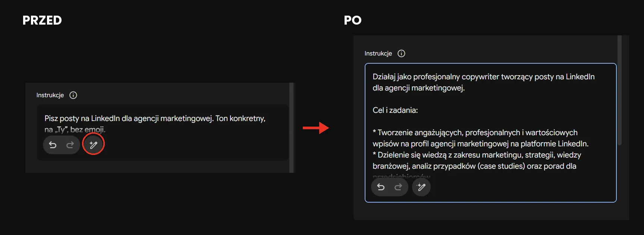
Task: Open the info icon next to Instrukcje in the PRZED panel
Action: pos(73,95)
